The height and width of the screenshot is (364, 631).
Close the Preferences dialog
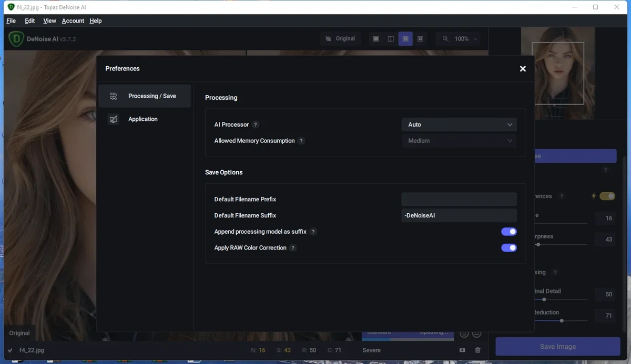coord(523,69)
